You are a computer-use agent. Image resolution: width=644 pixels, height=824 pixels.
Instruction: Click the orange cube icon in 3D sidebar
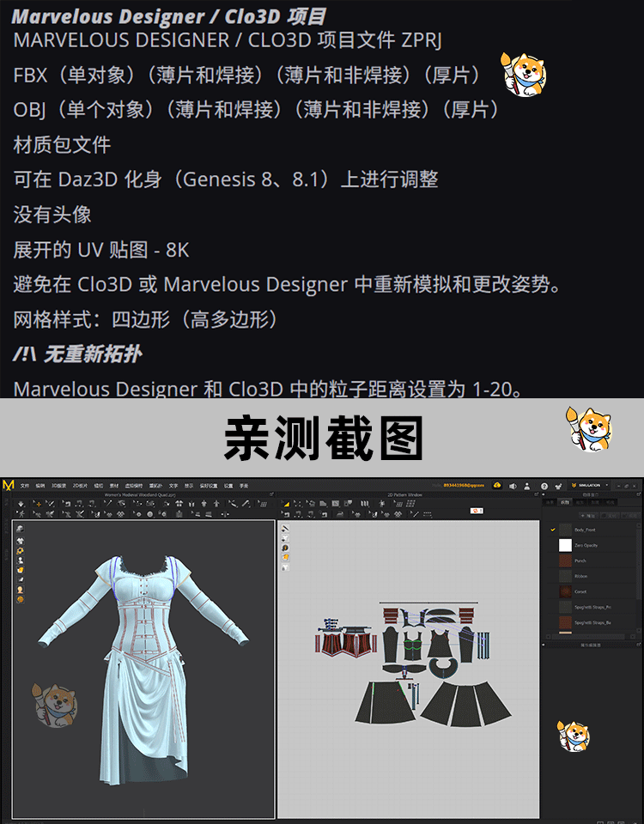point(20,570)
